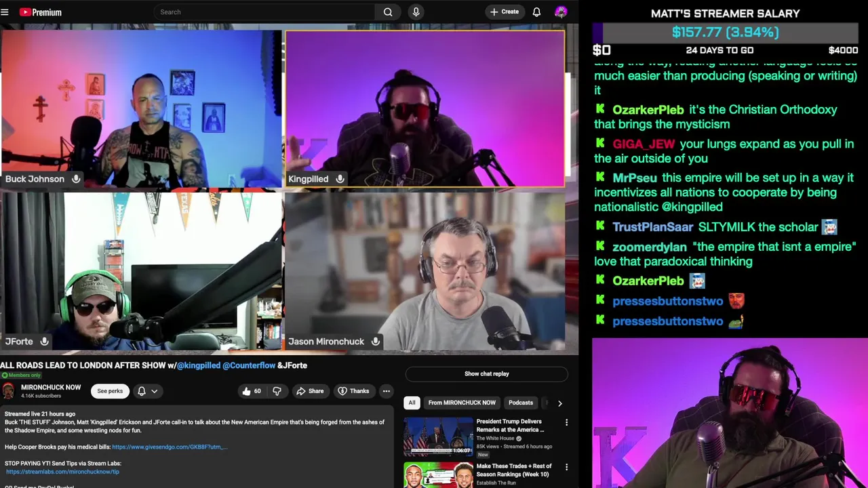Image resolution: width=868 pixels, height=488 pixels.
Task: Open the @Counterflow mention link
Action: pos(249,365)
